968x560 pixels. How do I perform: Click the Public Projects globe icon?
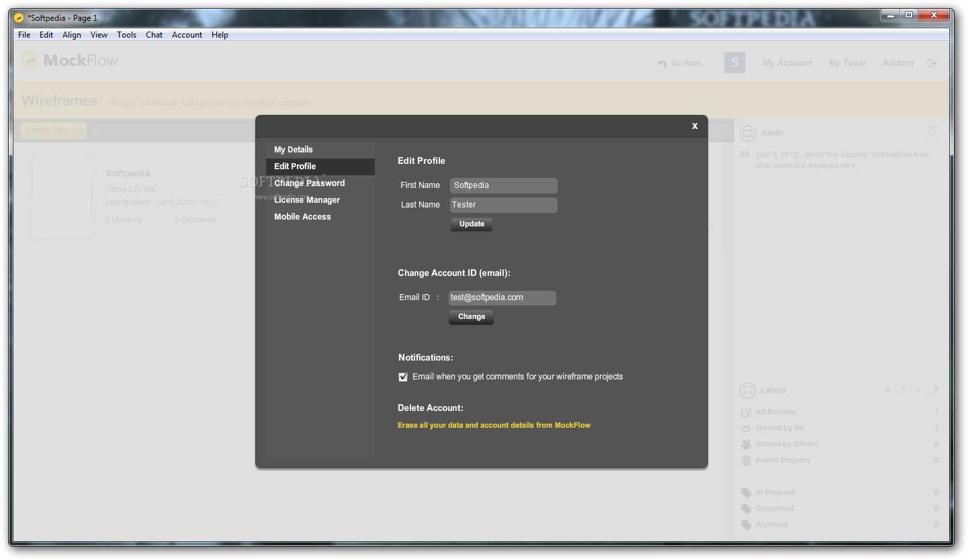[746, 461]
